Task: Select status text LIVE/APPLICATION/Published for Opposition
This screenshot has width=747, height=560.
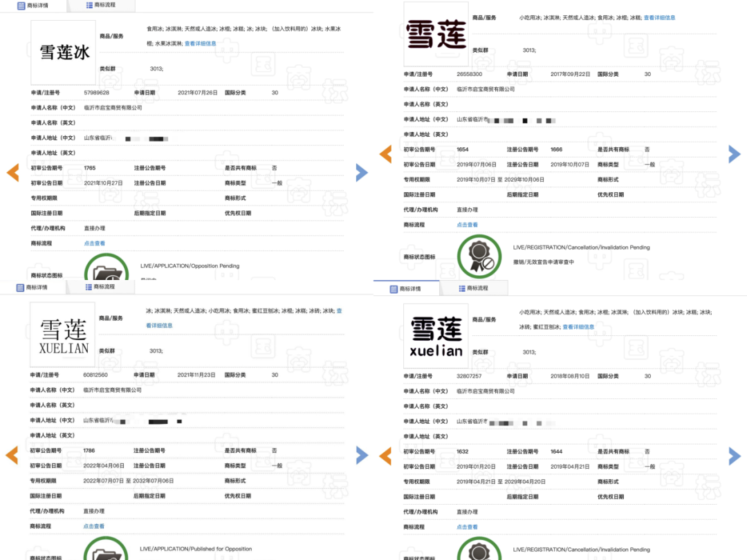Action: click(x=196, y=549)
